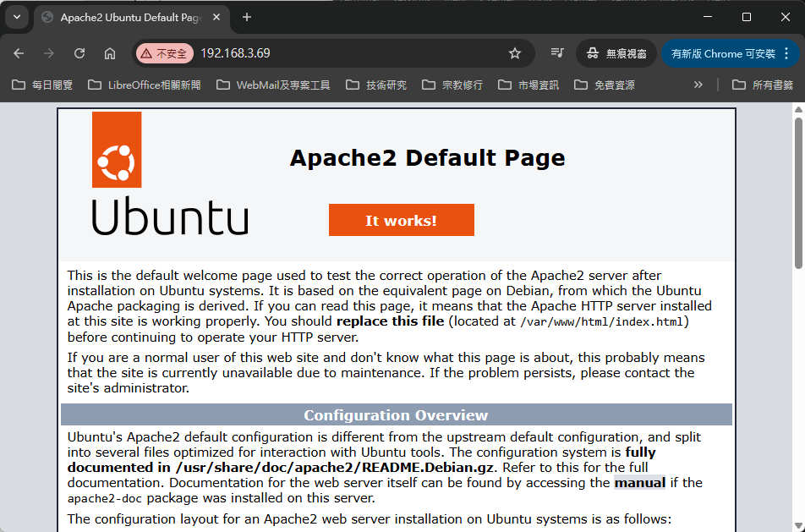
Task: Reload the current page
Action: 79,53
